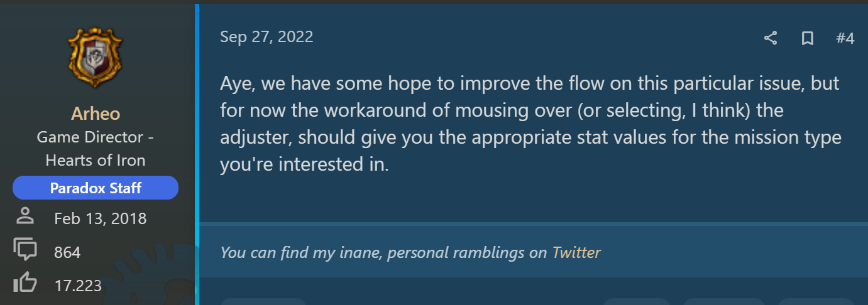Click the Feb 13, 2018 join date
The height and width of the screenshot is (305, 868).
[101, 218]
